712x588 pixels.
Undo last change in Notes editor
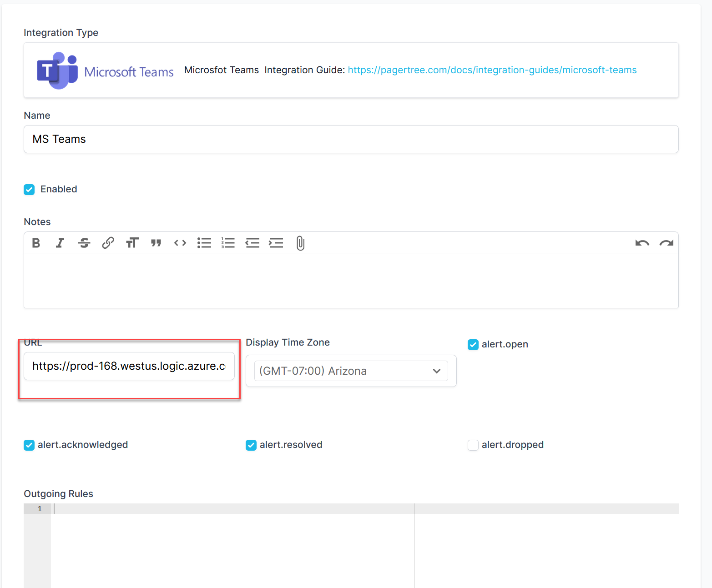pyautogui.click(x=642, y=243)
